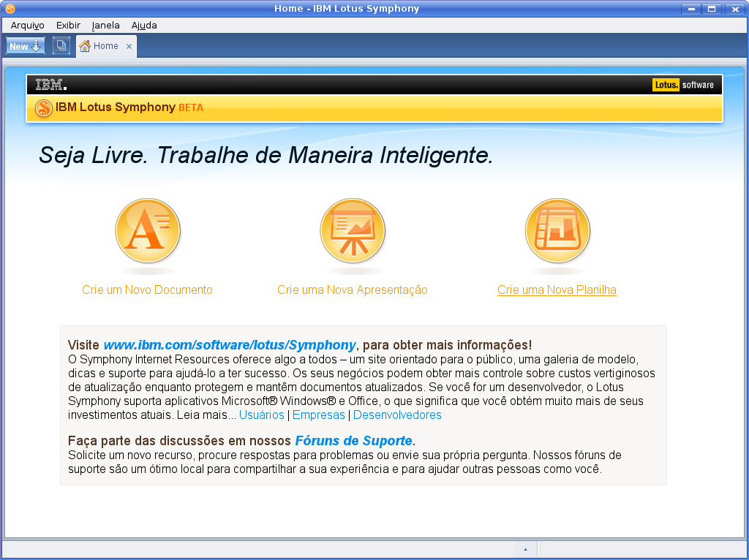Open www.ibm.com/software/lotus/Symphony link
This screenshot has height=560, width=749.
[230, 344]
